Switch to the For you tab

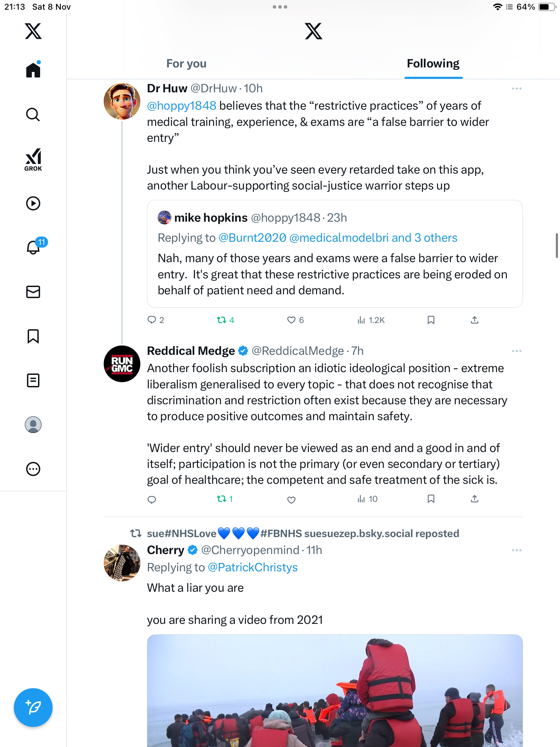[x=186, y=64]
